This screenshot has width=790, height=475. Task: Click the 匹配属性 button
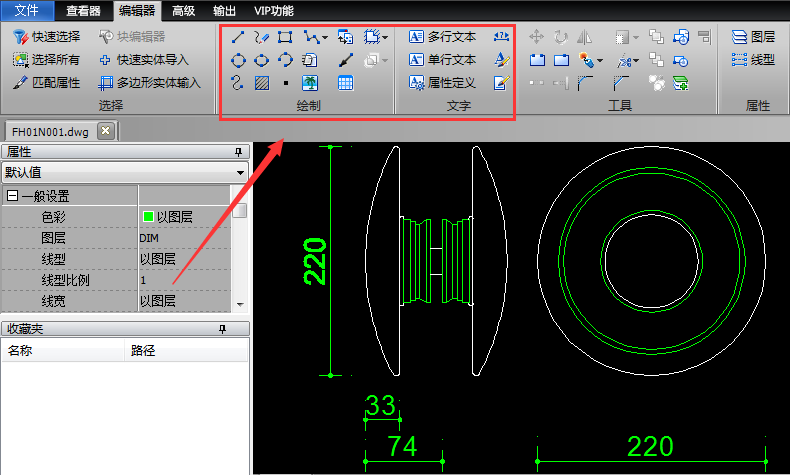tap(47, 83)
